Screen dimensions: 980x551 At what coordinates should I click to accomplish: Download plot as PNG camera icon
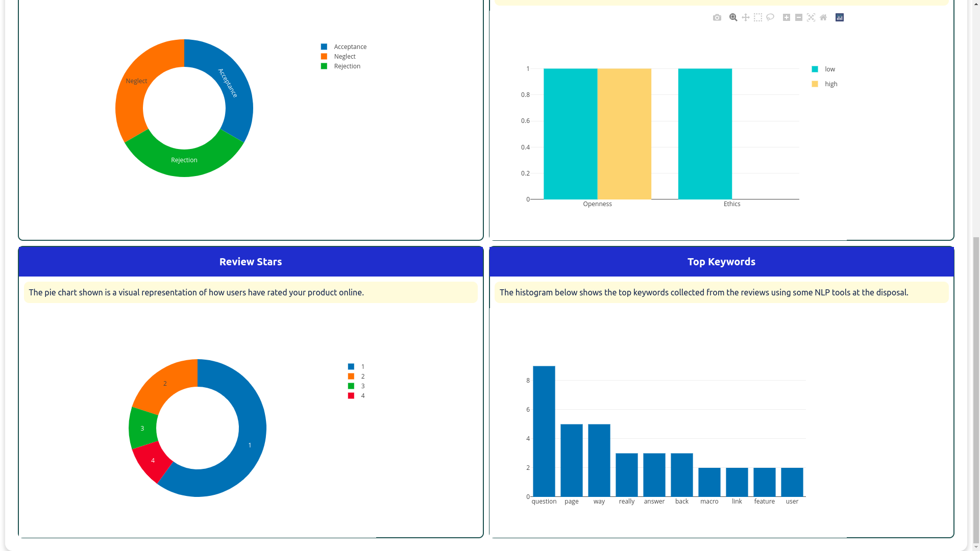[x=717, y=18]
